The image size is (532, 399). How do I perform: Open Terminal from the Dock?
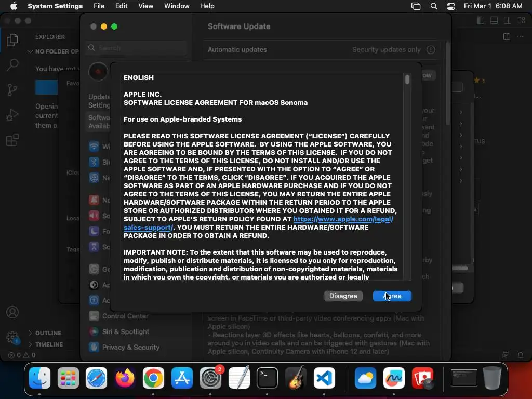tap(267, 378)
